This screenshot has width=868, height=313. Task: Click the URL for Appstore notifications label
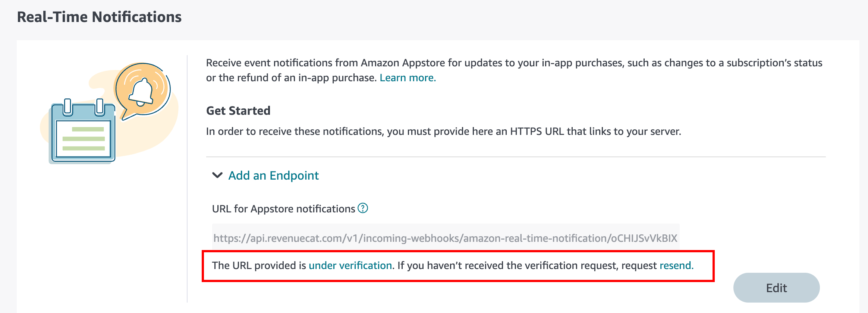click(x=283, y=209)
